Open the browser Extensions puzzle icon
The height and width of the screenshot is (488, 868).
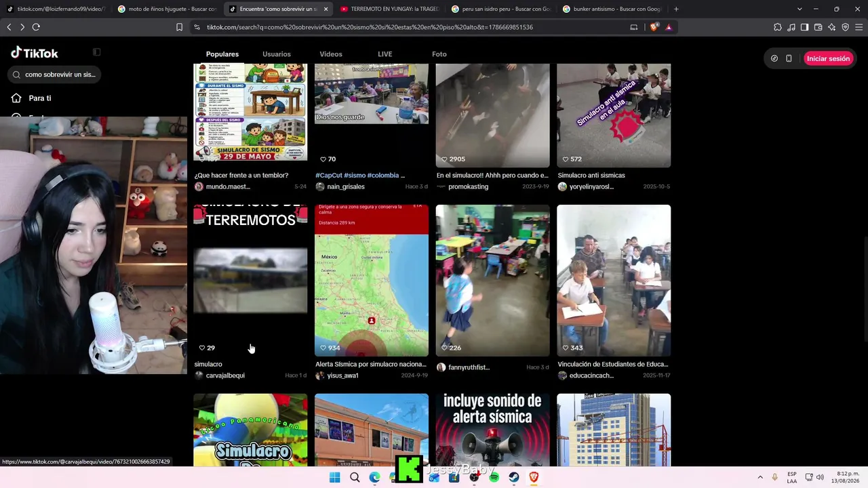(777, 27)
